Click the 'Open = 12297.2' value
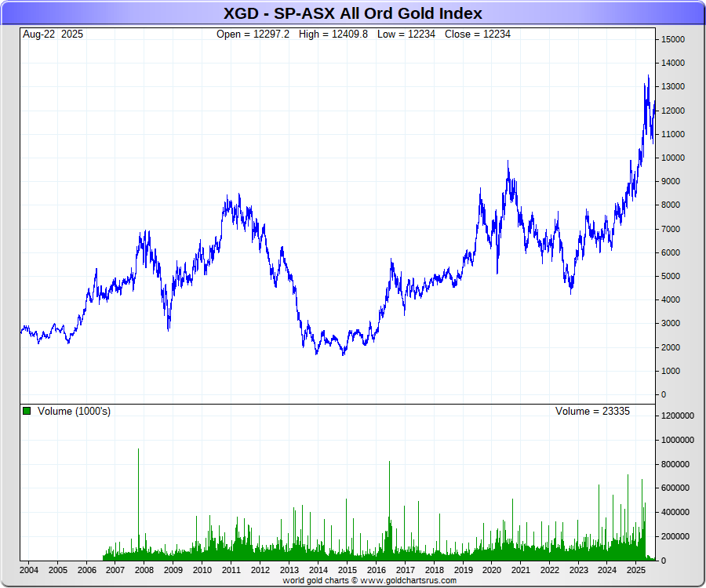The image size is (706, 588). 253,34
